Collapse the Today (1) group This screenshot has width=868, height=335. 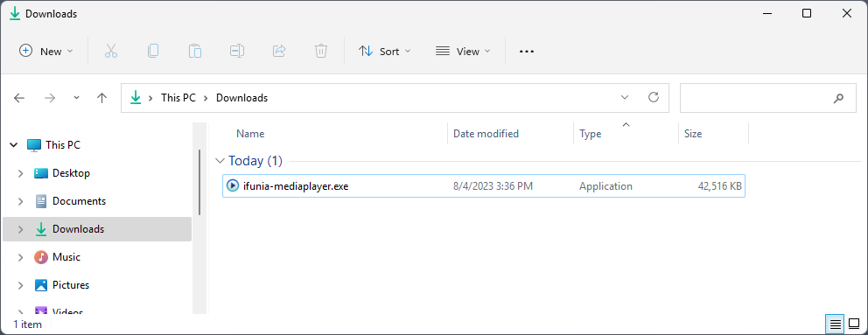pyautogui.click(x=220, y=161)
